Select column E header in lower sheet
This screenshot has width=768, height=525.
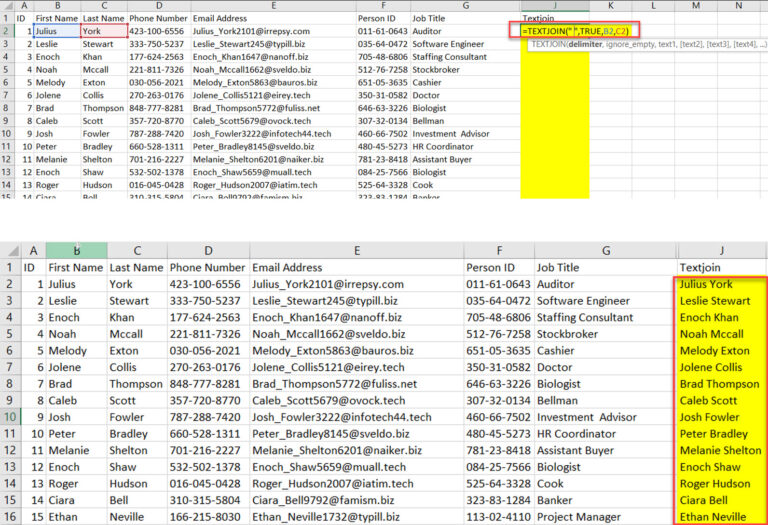[x=357, y=251]
